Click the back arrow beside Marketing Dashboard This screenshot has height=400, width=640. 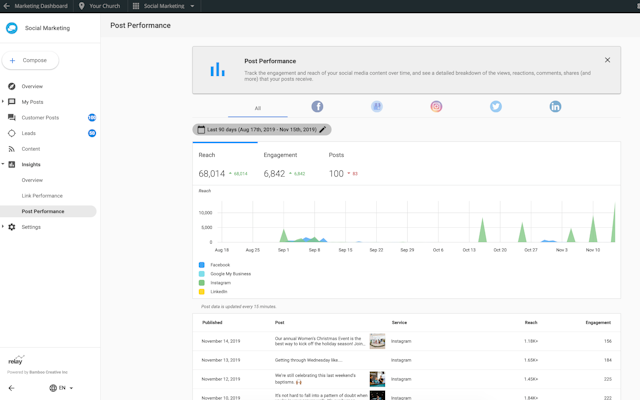(x=7, y=6)
